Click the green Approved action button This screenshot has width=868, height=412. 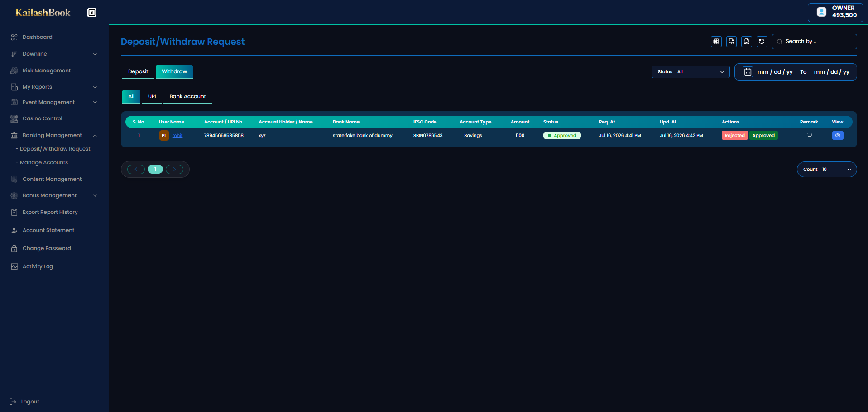pos(763,135)
